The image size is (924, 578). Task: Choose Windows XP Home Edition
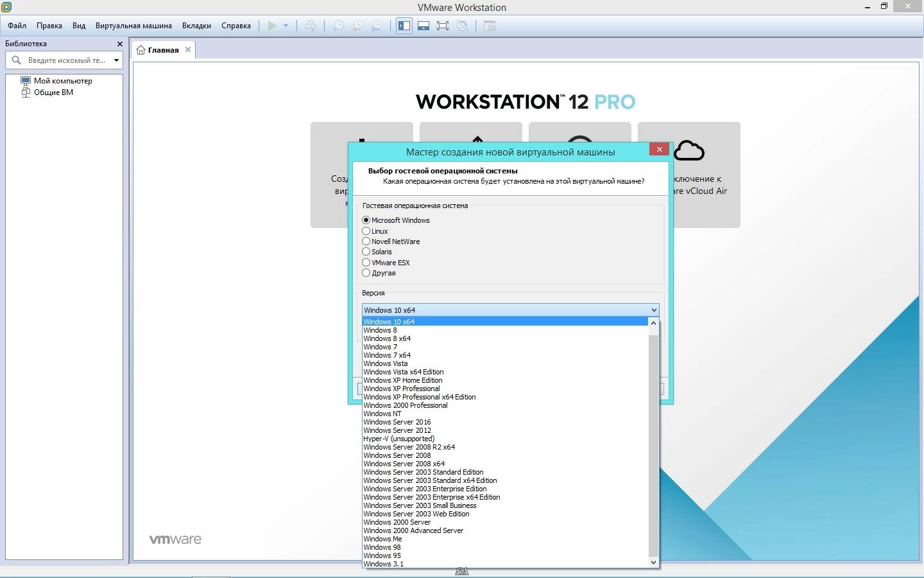click(x=506, y=380)
